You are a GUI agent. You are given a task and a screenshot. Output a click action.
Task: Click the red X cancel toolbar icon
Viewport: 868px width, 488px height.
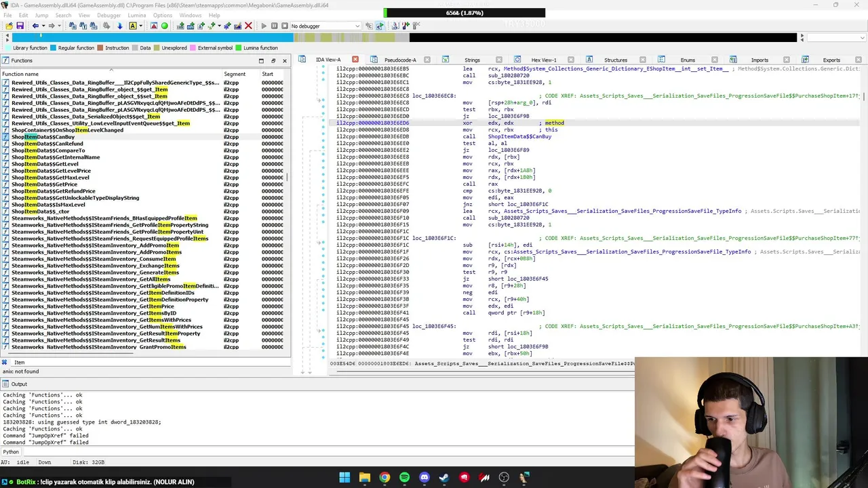coord(248,26)
